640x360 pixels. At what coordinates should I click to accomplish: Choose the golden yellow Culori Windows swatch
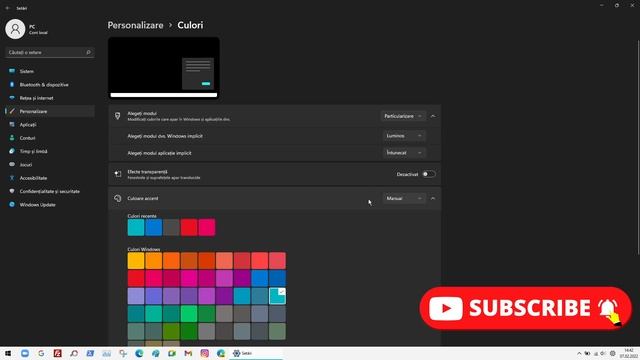[136, 260]
